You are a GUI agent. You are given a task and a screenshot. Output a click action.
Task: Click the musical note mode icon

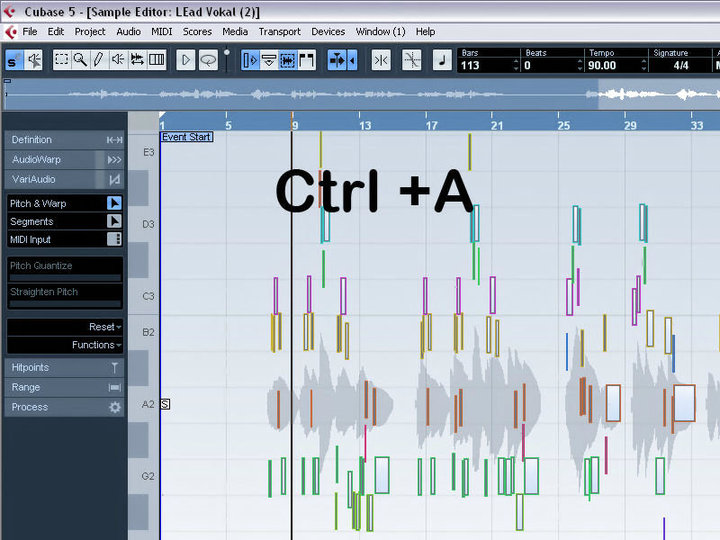[442, 60]
